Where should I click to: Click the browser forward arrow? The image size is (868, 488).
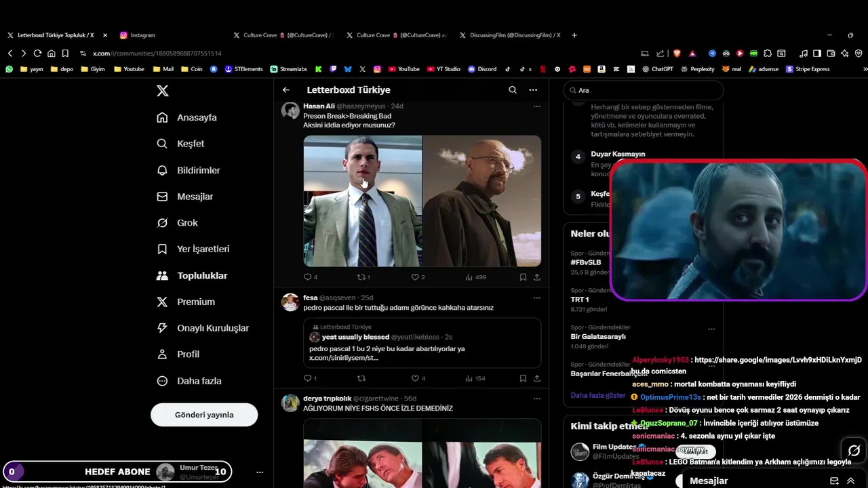[x=23, y=53]
